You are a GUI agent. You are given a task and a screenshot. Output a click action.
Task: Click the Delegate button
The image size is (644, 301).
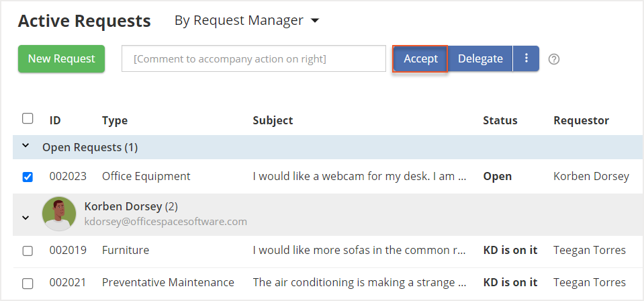pos(480,58)
